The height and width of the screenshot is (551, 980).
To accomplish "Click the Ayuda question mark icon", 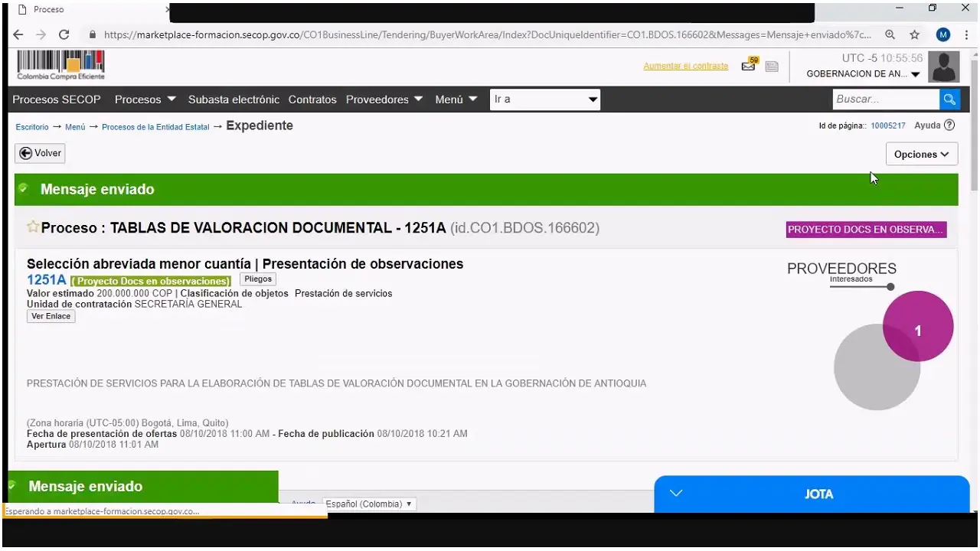I will coord(949,126).
